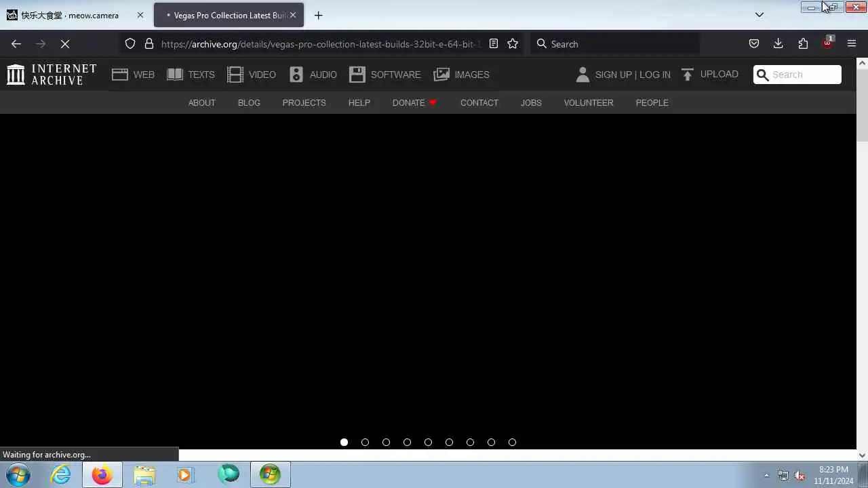Image resolution: width=868 pixels, height=488 pixels.
Task: Open the AUDIO media section
Action: pyautogui.click(x=313, y=75)
